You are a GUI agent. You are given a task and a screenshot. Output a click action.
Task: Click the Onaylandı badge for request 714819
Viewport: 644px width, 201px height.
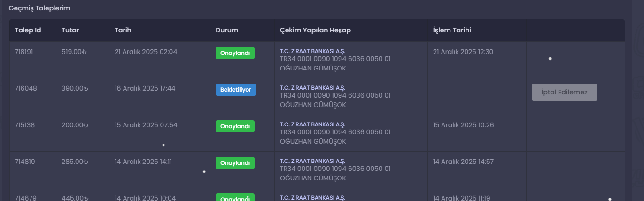[x=235, y=163]
